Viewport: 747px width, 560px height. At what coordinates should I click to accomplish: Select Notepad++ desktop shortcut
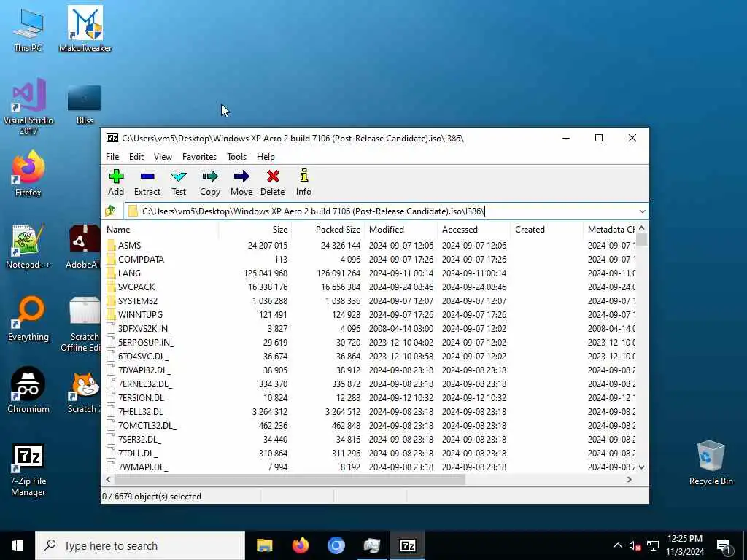[28, 246]
